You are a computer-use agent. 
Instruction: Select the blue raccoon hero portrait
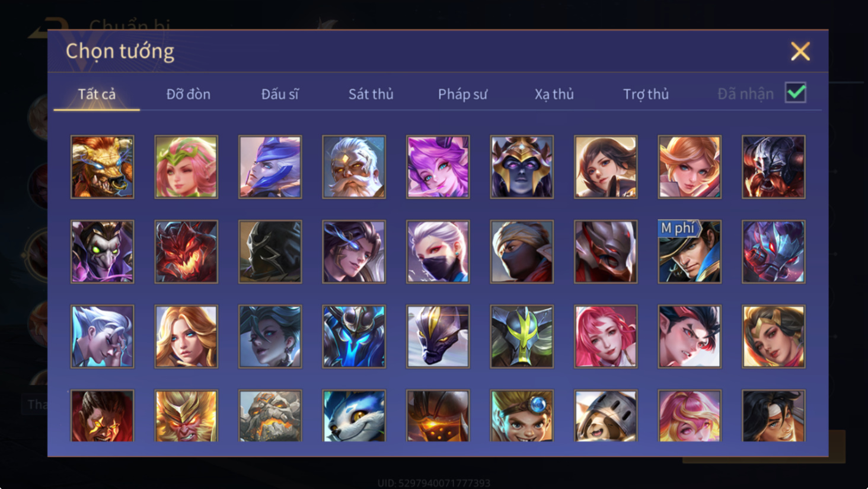click(354, 415)
